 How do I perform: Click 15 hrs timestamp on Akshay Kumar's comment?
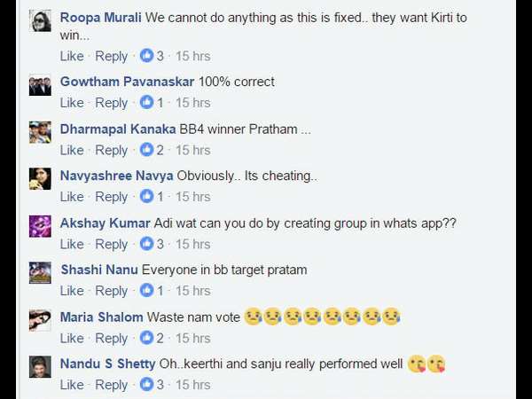pyautogui.click(x=192, y=244)
